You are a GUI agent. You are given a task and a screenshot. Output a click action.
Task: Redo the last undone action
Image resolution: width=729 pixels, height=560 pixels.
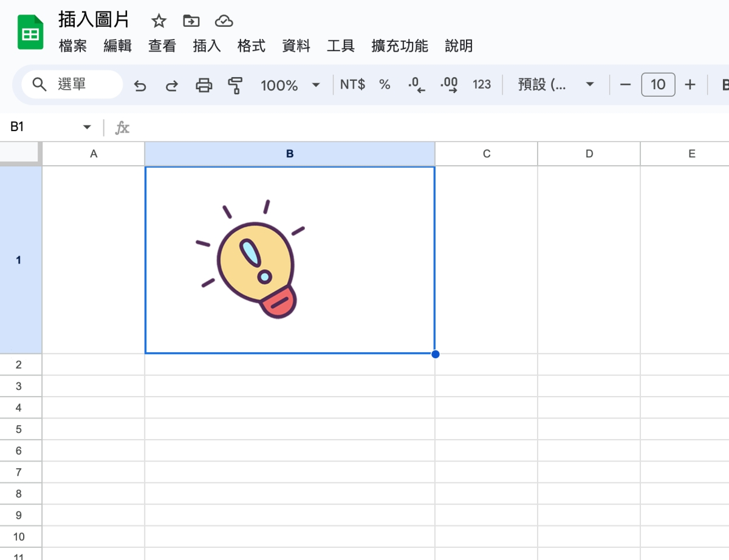(x=172, y=86)
